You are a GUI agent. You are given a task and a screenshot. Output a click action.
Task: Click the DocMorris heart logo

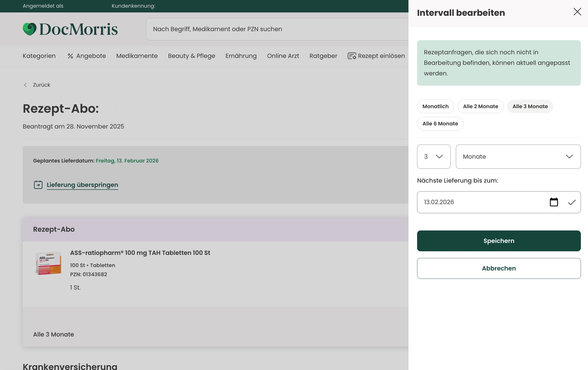point(29,29)
